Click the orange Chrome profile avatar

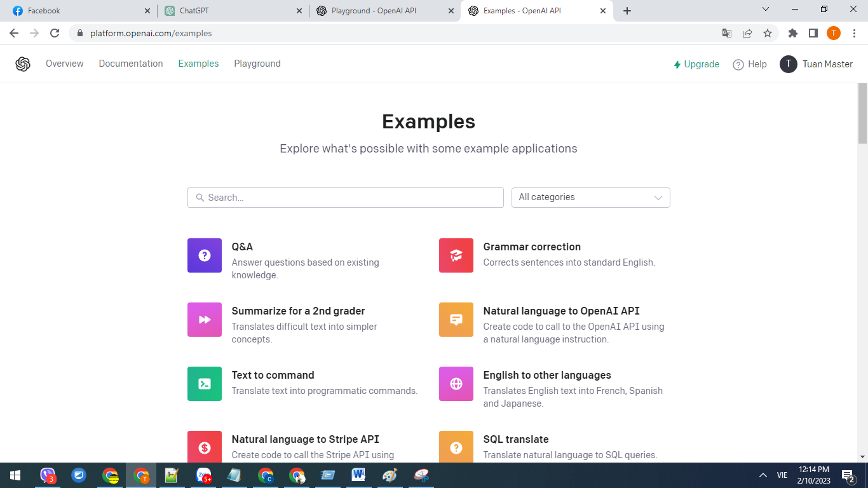(x=834, y=33)
